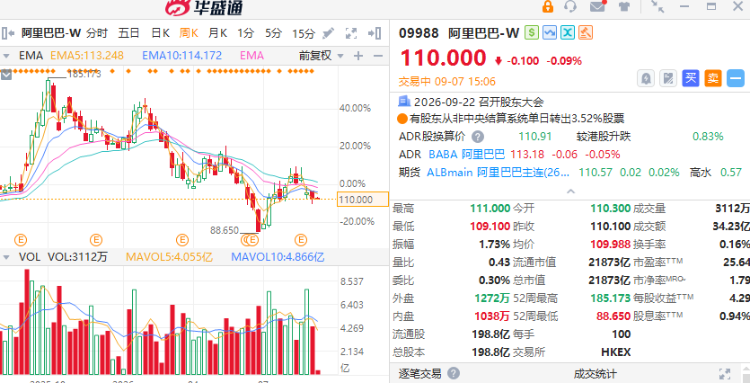Click BABA 阿里巴巴 ADR link
This screenshot has height=383, width=750.
tap(466, 154)
